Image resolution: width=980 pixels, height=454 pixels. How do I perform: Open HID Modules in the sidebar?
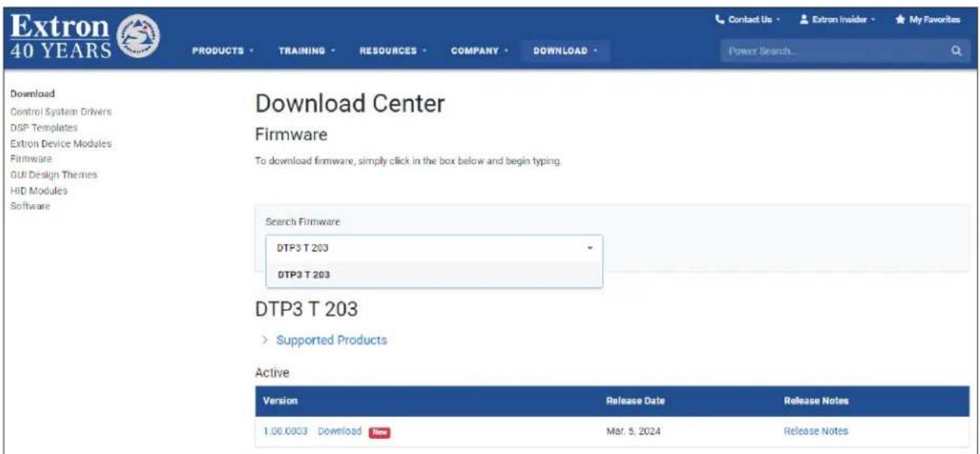39,190
